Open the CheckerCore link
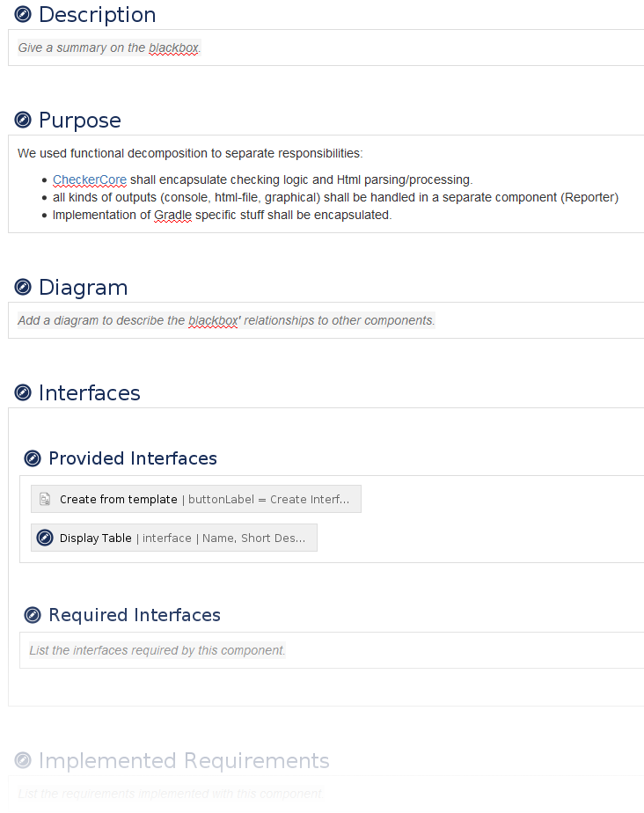 click(x=90, y=179)
